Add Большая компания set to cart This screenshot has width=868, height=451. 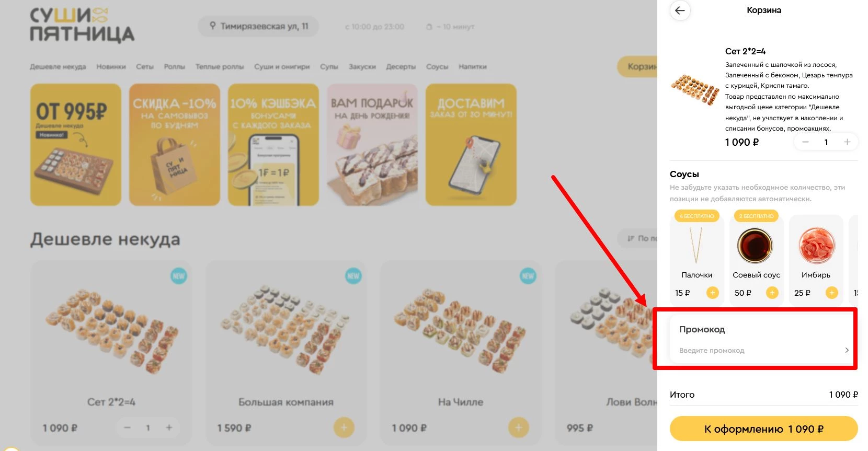click(x=344, y=427)
